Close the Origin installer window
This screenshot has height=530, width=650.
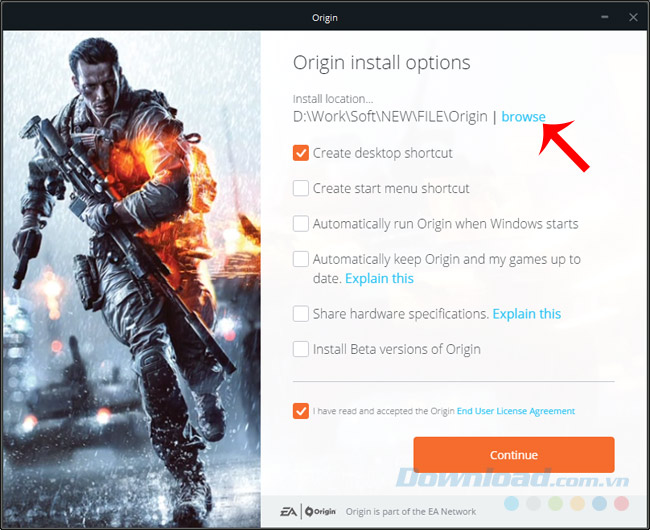click(633, 17)
